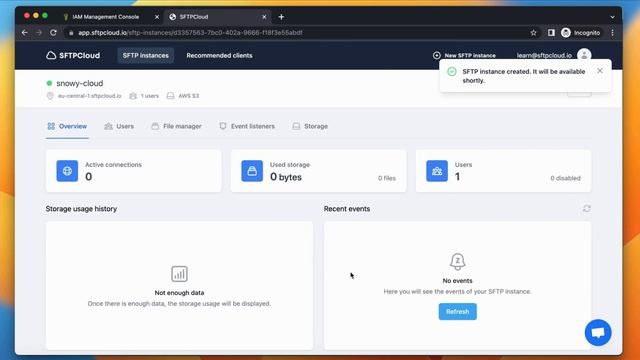Expand the tab search chevron
This screenshot has height=360, width=640.
[x=612, y=17]
